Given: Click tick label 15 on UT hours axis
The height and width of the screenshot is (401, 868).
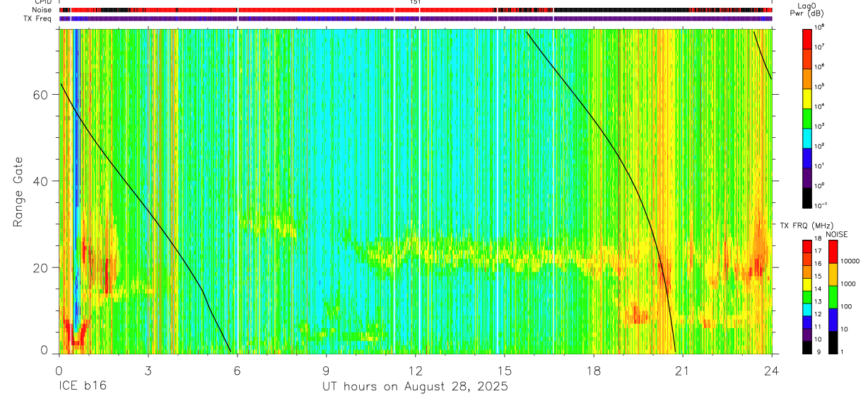Looking at the screenshot, I should coord(505,370).
